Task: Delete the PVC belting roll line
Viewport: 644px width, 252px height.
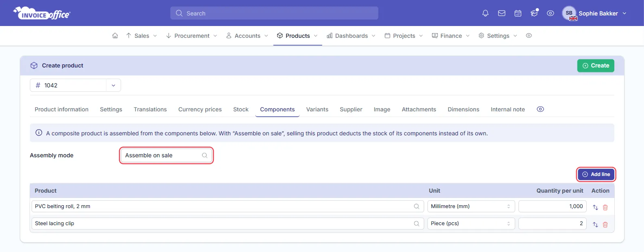Action: [605, 207]
